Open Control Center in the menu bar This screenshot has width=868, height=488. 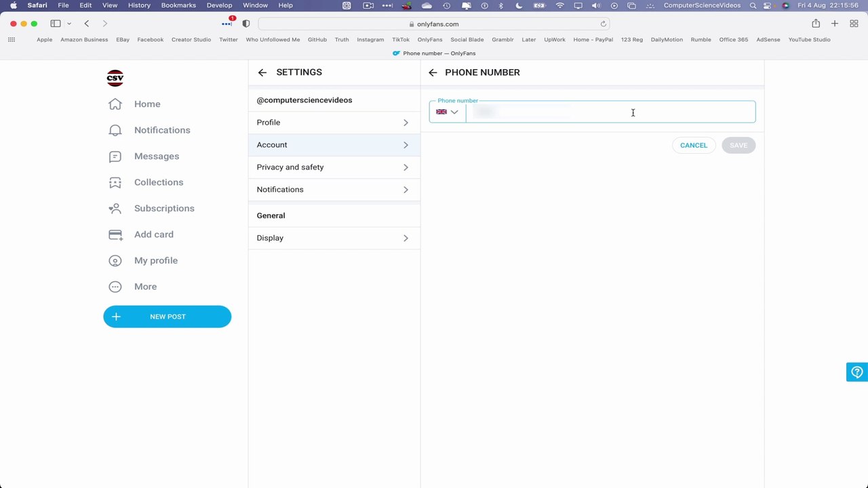pyautogui.click(x=768, y=5)
